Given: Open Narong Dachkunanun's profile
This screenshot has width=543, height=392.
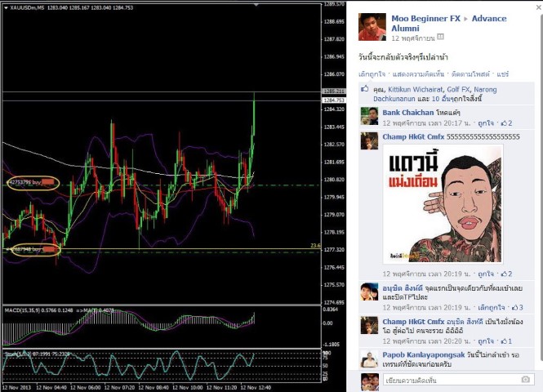Looking at the screenshot, I should (x=435, y=94).
